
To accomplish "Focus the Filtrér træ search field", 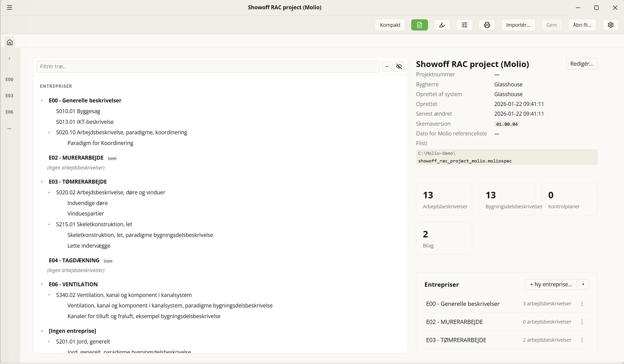I will click(x=208, y=66).
